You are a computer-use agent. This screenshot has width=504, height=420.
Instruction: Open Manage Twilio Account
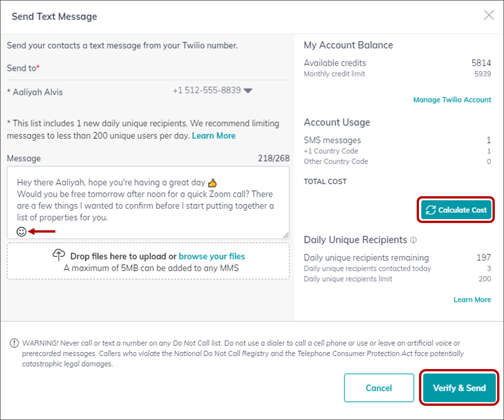pyautogui.click(x=452, y=100)
